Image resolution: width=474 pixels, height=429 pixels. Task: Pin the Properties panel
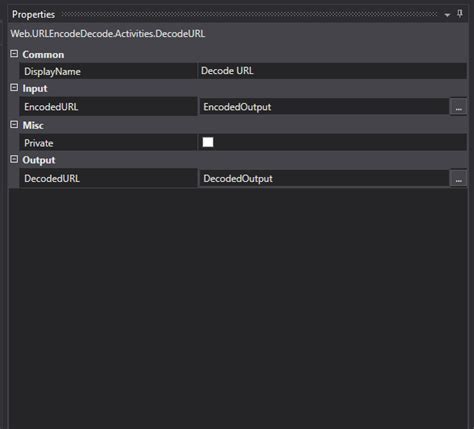(460, 14)
